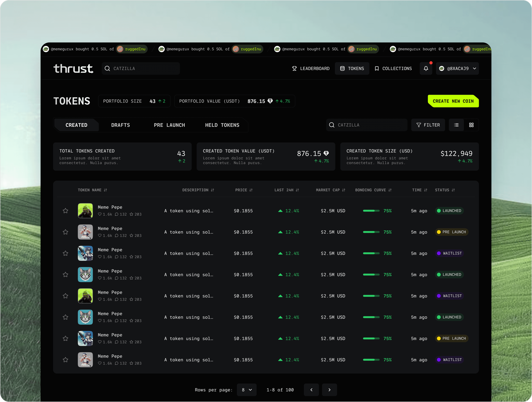Favorite the first Meme Pepe row star
The image size is (532, 402).
pyautogui.click(x=65, y=211)
